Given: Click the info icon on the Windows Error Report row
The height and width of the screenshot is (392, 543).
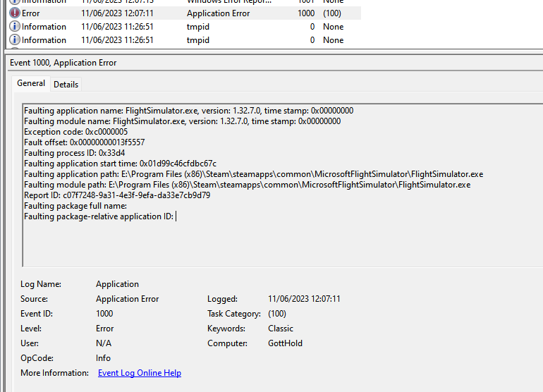Looking at the screenshot, I should coord(15,2).
